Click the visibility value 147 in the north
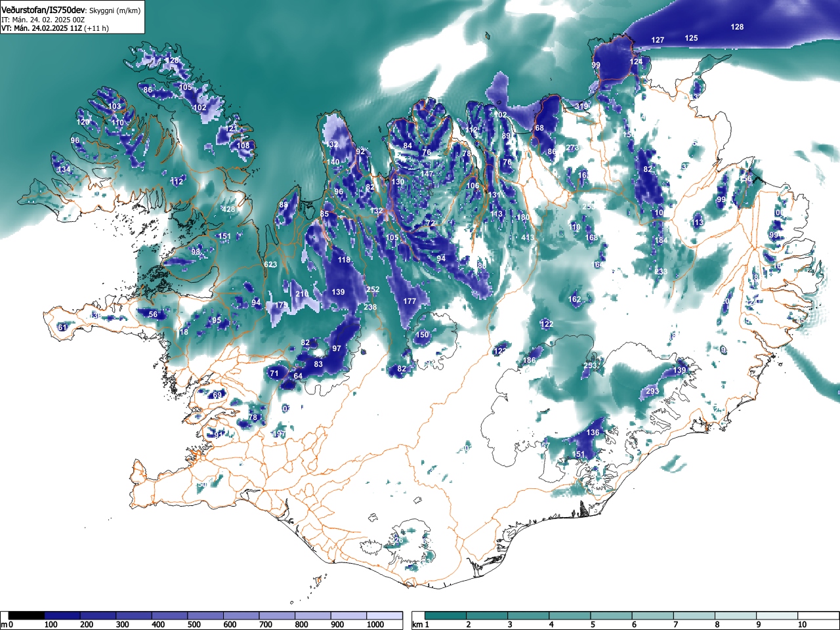The width and height of the screenshot is (840, 630). (427, 174)
